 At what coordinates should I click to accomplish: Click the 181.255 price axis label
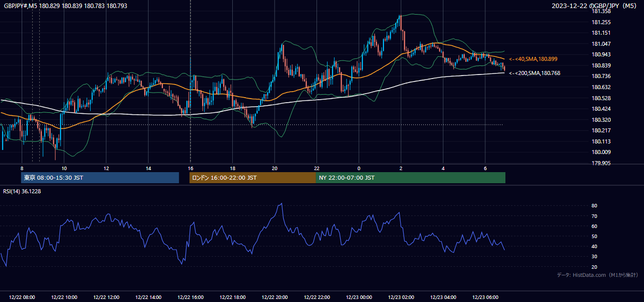coord(602,22)
